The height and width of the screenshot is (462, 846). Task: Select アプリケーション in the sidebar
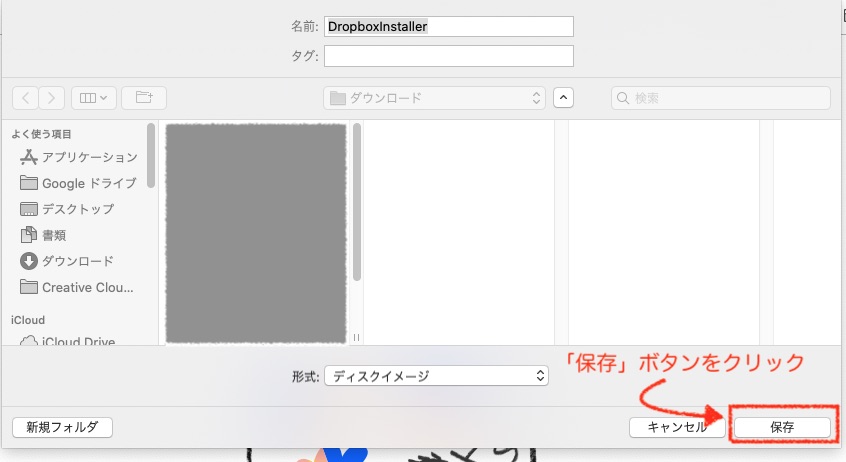pos(88,157)
